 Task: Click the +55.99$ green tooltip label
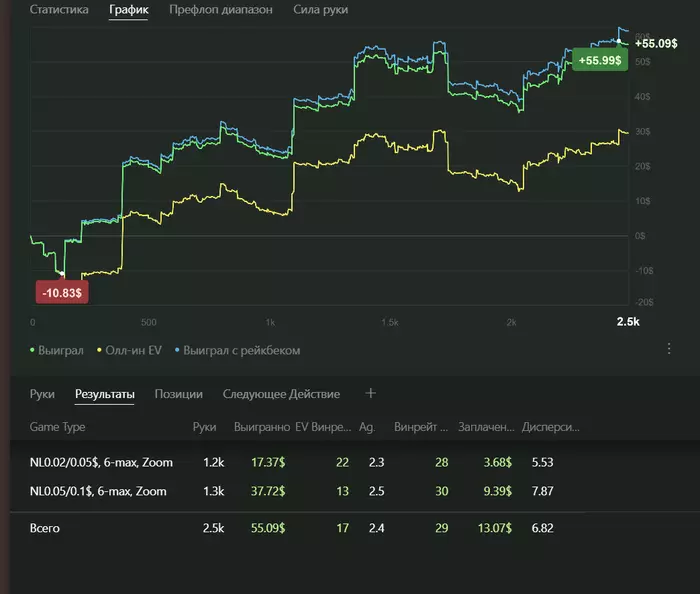point(600,60)
